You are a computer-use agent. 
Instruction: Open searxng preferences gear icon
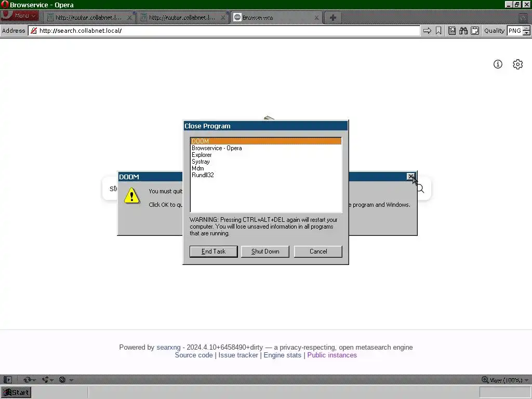point(518,64)
